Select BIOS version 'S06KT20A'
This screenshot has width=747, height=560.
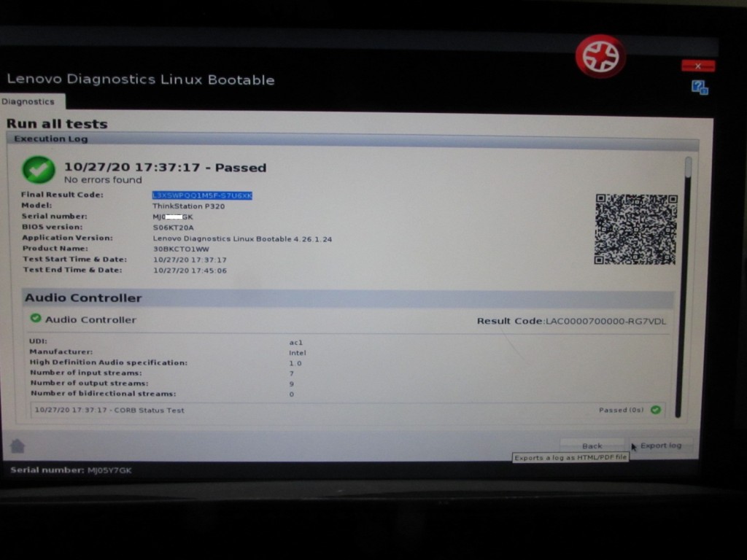[x=173, y=227]
